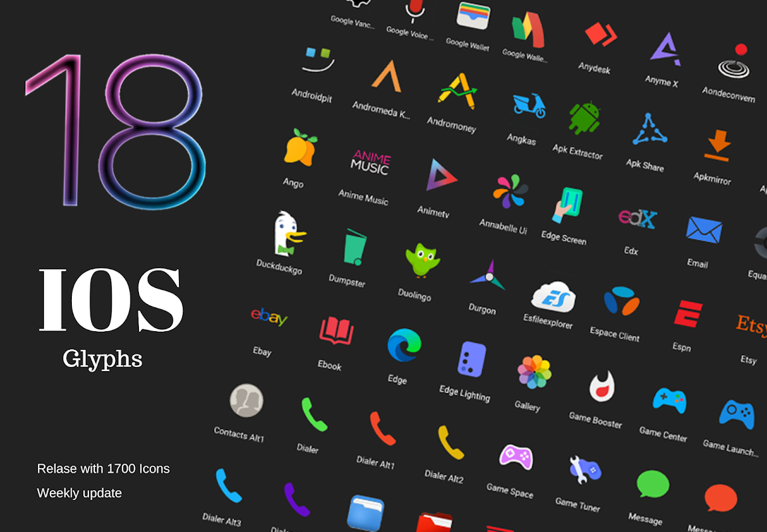Screen dimensions: 767x532
Task: Open the blue Dialer Alt3 icon
Action: click(228, 485)
